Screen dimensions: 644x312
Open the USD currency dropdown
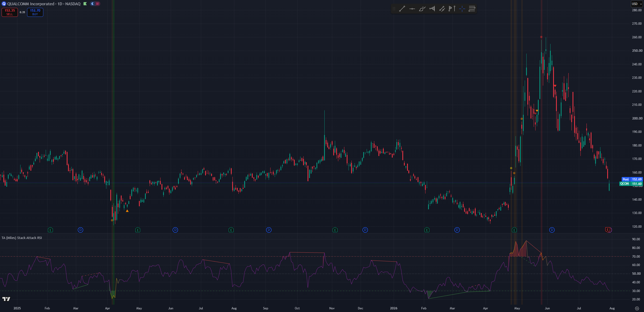coord(637,4)
